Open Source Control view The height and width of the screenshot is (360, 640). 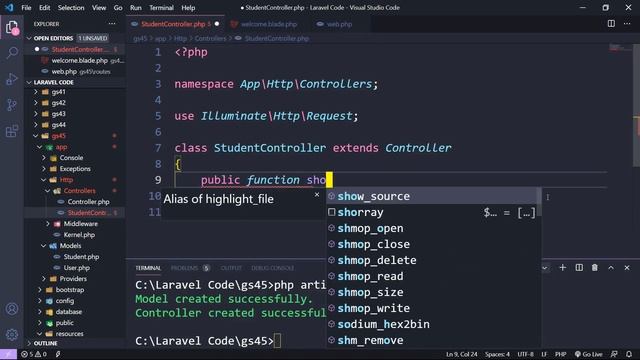point(12,105)
